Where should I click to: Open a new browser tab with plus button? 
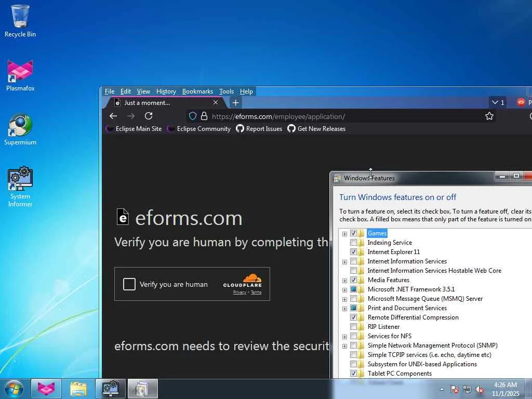pos(235,102)
